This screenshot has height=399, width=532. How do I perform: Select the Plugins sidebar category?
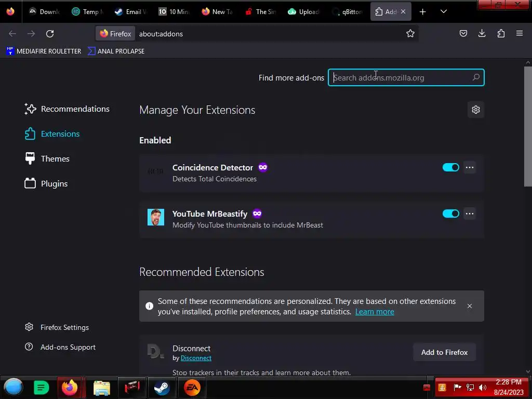46,183
